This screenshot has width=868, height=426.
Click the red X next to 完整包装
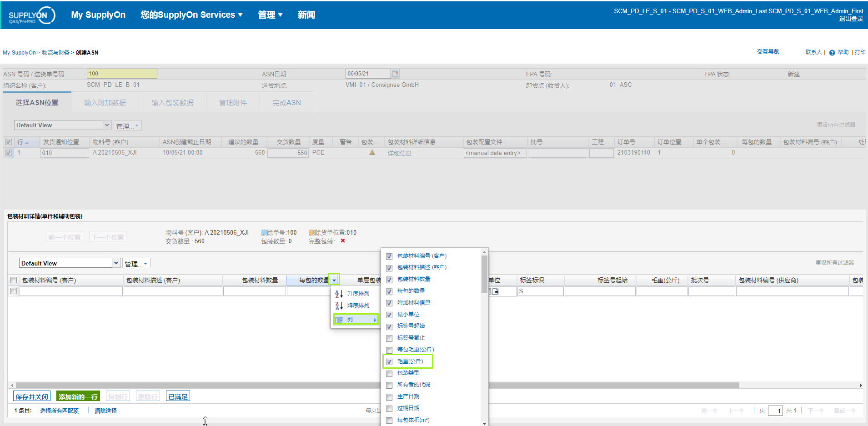tap(343, 241)
